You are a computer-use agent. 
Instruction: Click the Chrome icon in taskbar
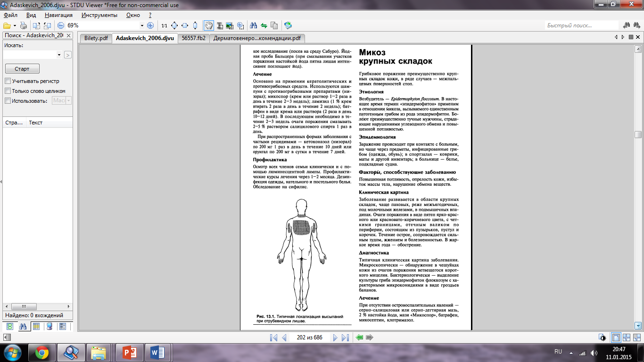pyautogui.click(x=41, y=353)
